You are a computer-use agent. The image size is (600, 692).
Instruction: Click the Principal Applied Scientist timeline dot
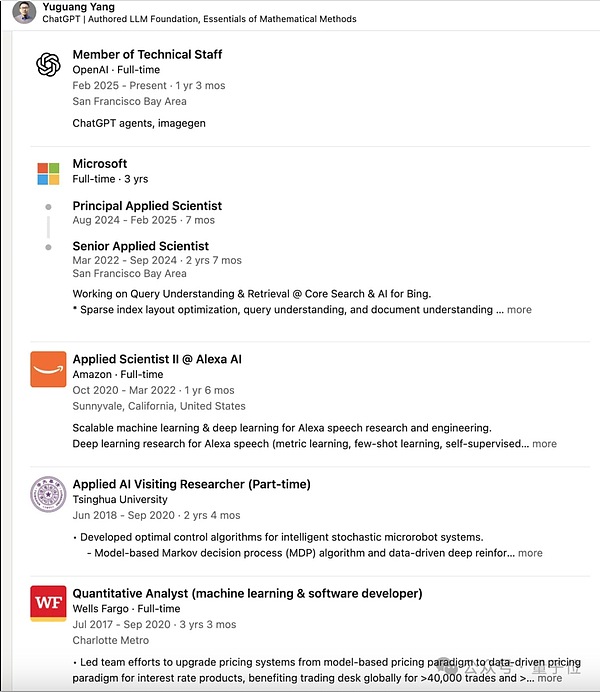48,207
